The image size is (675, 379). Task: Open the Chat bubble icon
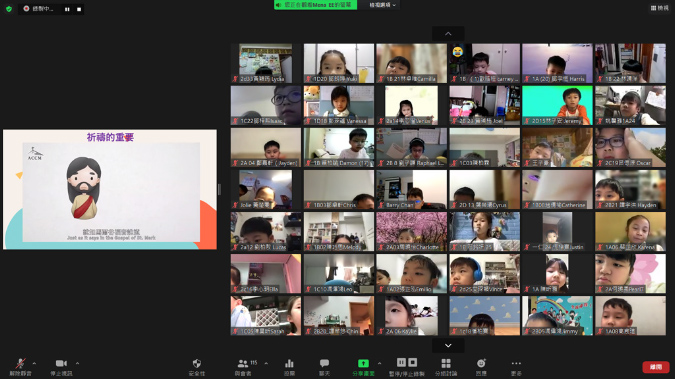click(x=324, y=367)
